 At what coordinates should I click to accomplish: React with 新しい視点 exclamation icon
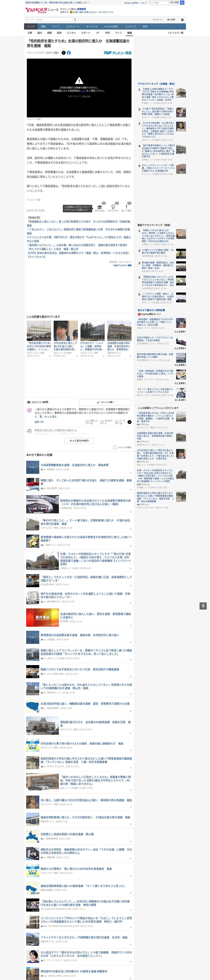pyautogui.click(x=127, y=207)
